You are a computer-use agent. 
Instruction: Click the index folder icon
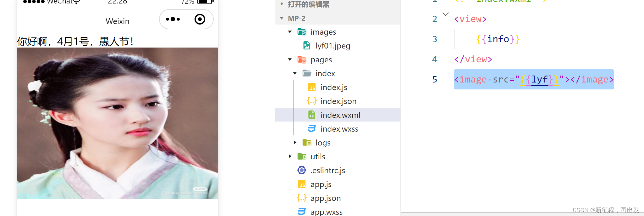(307, 73)
